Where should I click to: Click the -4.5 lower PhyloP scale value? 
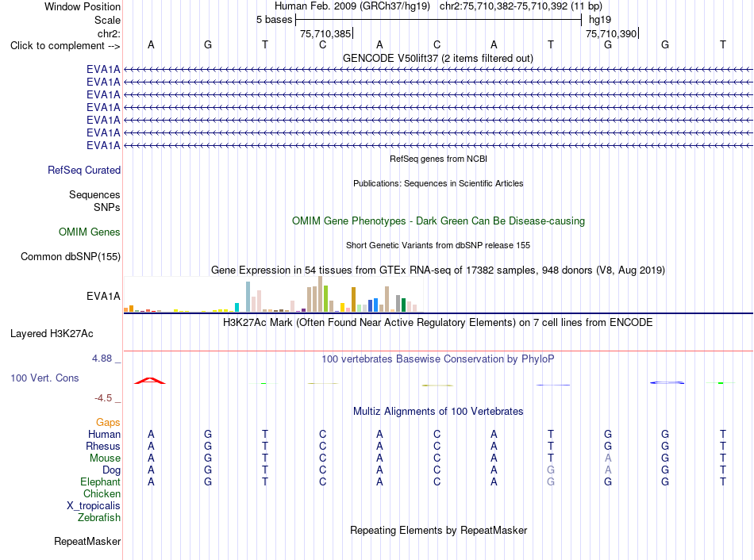point(103,398)
